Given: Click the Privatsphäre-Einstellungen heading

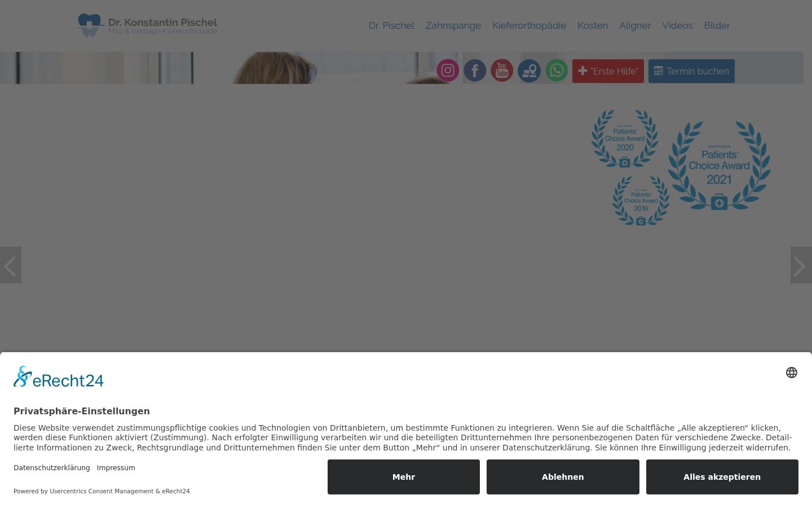Looking at the screenshot, I should (x=82, y=411).
